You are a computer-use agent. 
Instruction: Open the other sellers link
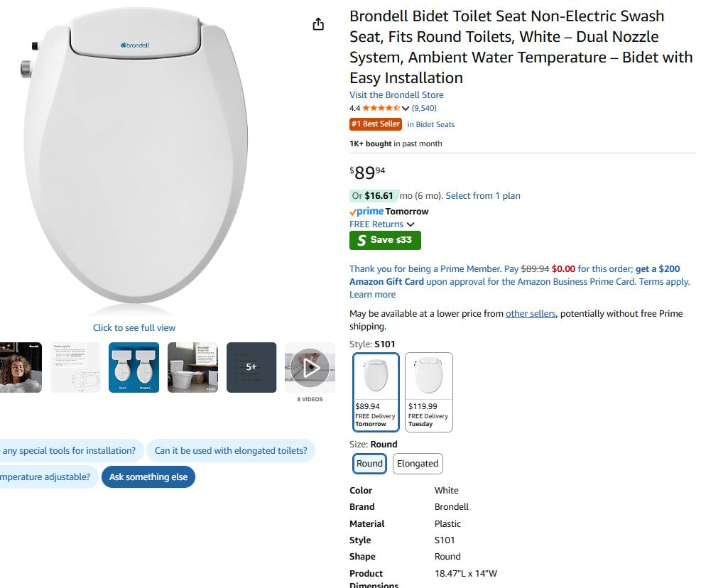click(531, 314)
